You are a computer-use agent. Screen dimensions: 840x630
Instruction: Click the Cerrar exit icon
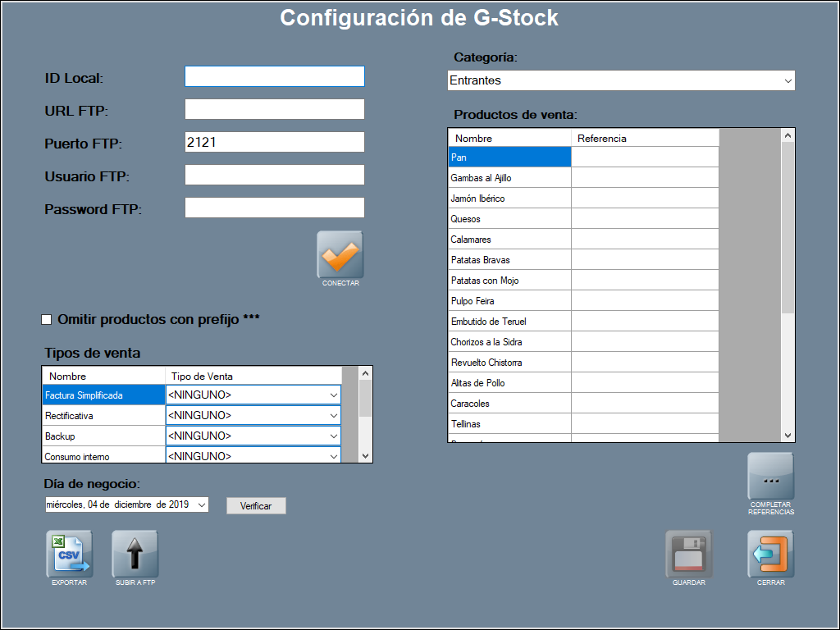click(770, 555)
